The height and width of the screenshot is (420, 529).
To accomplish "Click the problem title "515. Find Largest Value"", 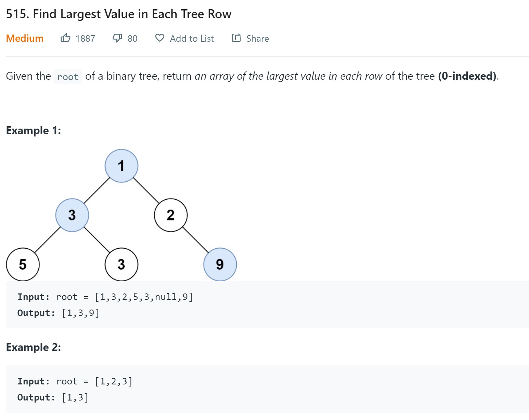I will click(119, 14).
